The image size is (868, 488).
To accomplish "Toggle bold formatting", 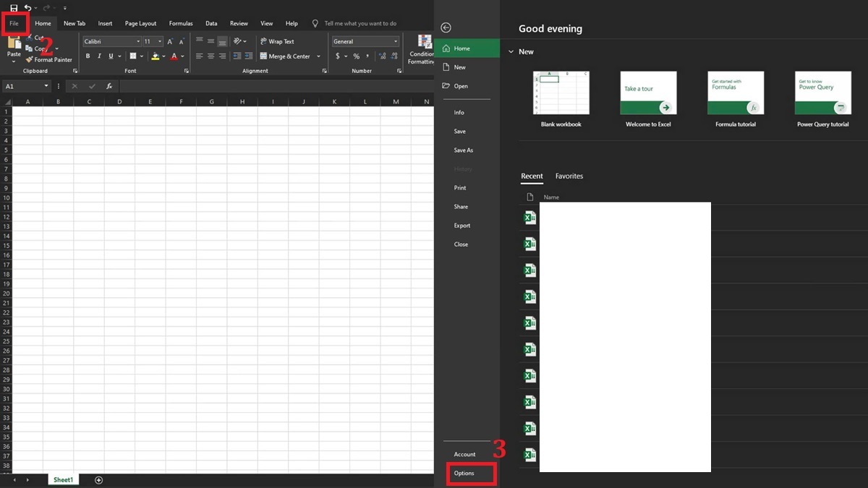I will [x=86, y=56].
